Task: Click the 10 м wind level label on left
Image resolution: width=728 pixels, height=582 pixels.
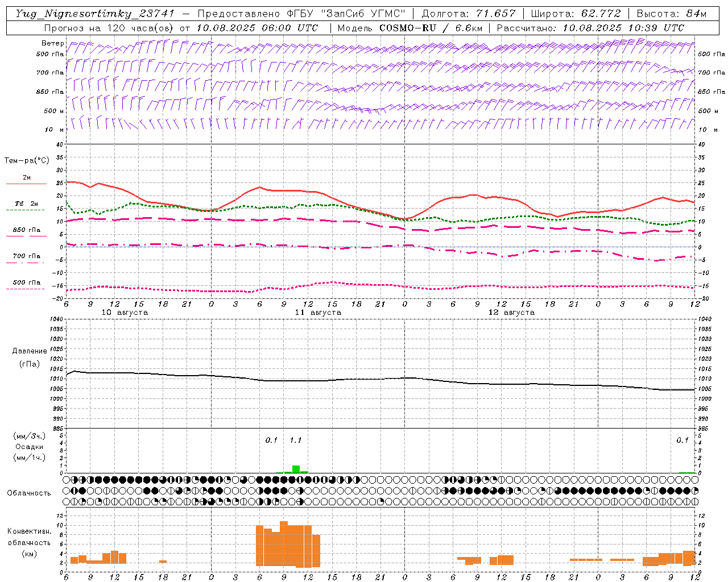Action: [x=55, y=130]
